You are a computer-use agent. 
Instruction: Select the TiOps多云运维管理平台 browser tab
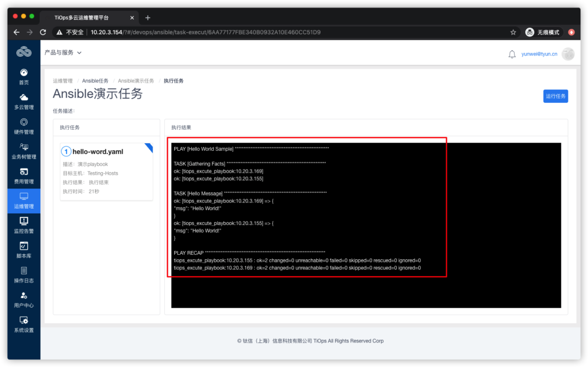tap(82, 17)
